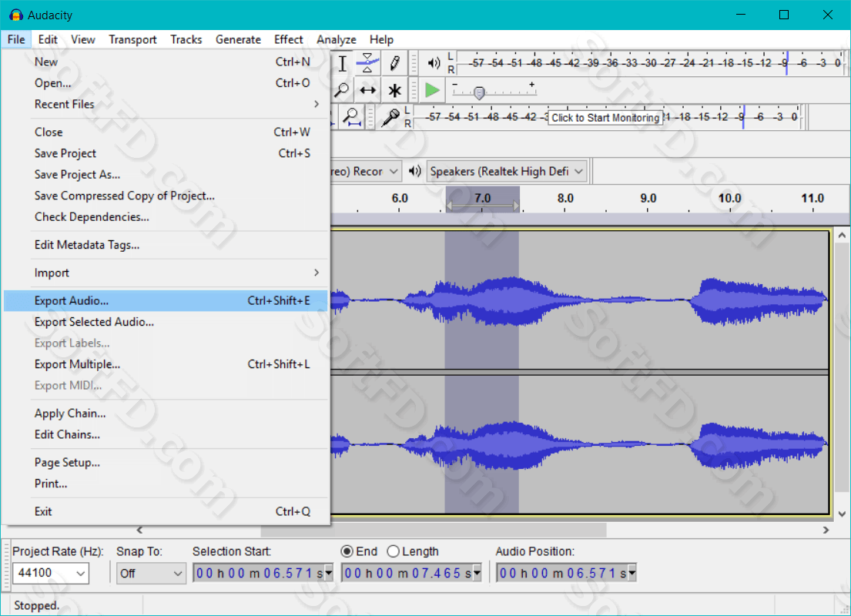Select the Multi-Tool asterisk icon
The image size is (851, 616).
pos(394,90)
